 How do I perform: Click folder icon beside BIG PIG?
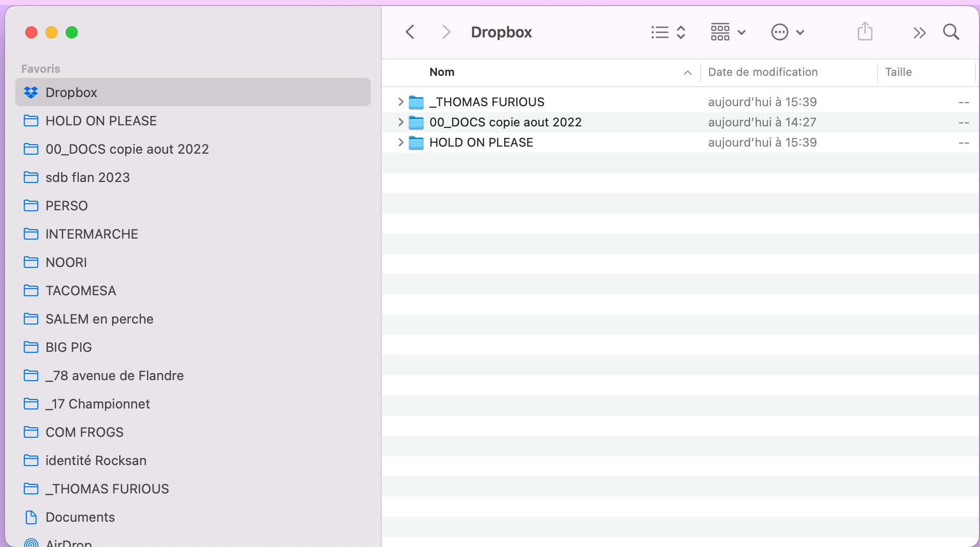pos(31,347)
